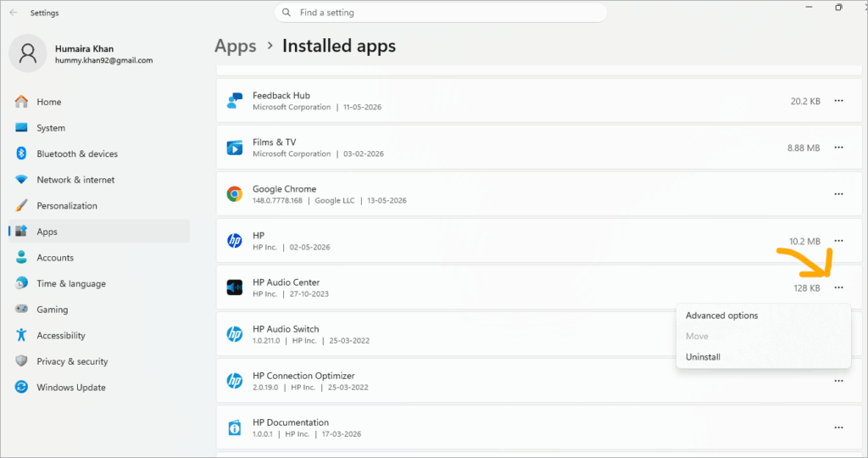Click the Privacy & security shield icon
Image resolution: width=868 pixels, height=458 pixels.
tap(21, 361)
